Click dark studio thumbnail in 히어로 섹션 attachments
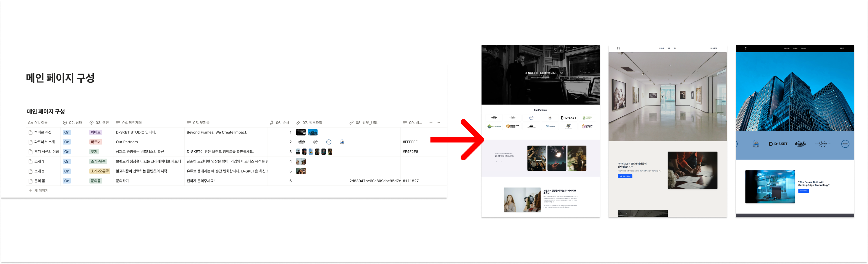The height and width of the screenshot is (264, 868). 301,133
